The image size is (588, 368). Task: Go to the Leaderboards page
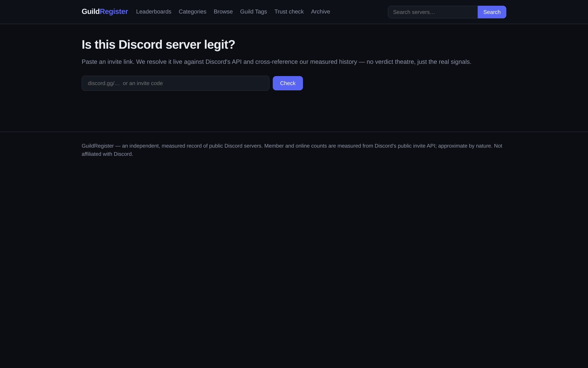point(154,12)
